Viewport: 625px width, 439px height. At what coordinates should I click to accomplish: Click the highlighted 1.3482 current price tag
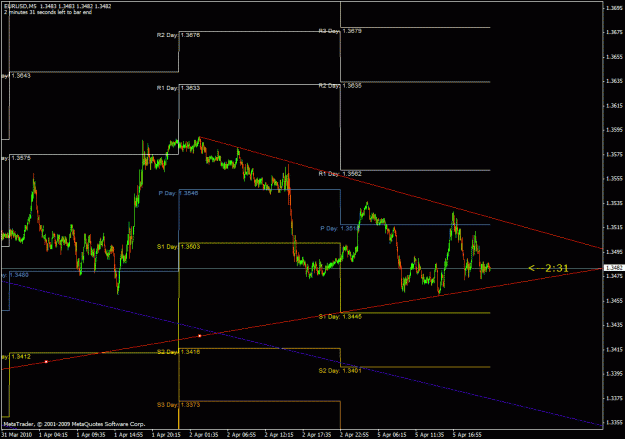(614, 268)
